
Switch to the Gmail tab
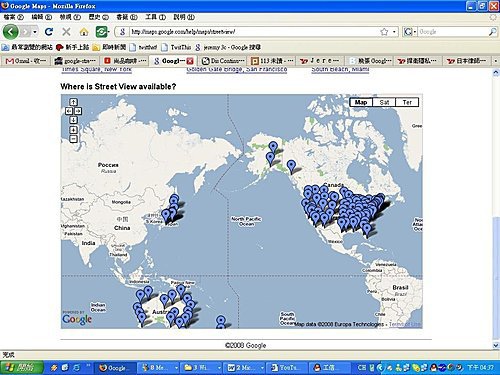coord(25,61)
